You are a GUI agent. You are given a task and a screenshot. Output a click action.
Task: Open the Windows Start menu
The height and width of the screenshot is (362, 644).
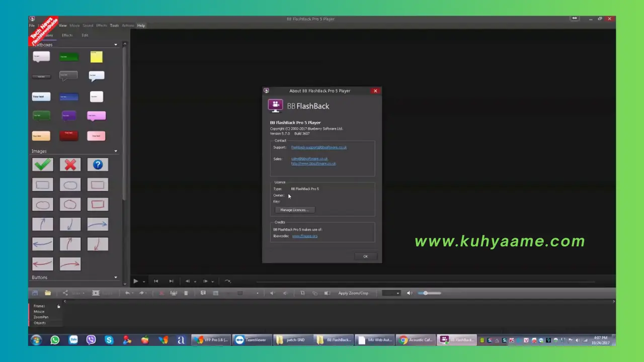tap(36, 340)
